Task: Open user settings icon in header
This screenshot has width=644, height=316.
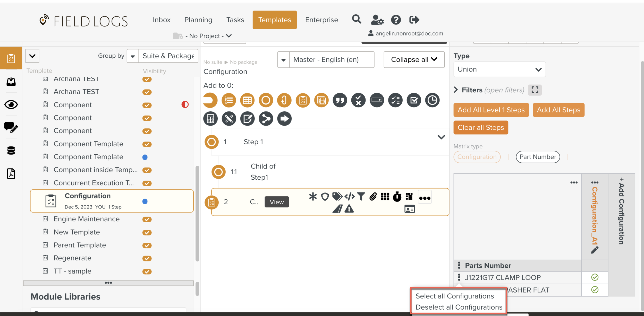Action: [377, 20]
